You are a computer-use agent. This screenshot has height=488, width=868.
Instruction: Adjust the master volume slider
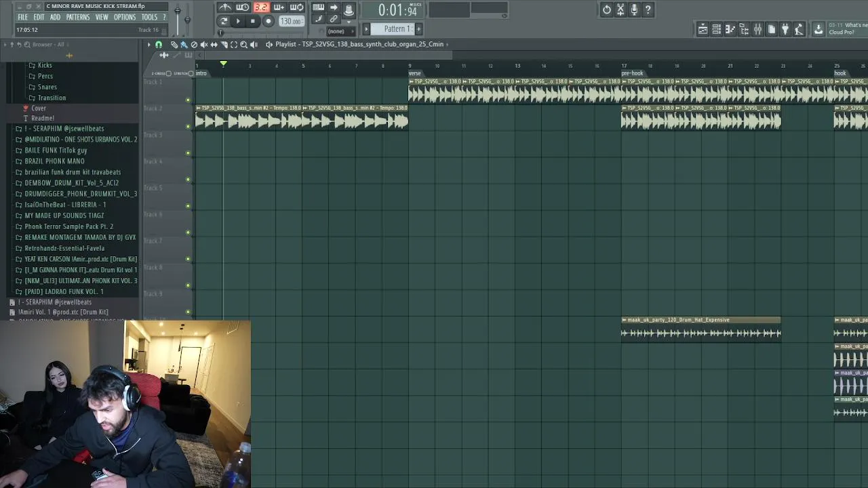pyautogui.click(x=178, y=12)
